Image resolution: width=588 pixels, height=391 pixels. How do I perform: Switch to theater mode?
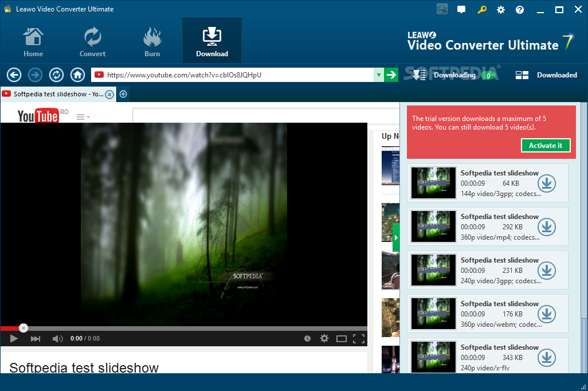341,338
